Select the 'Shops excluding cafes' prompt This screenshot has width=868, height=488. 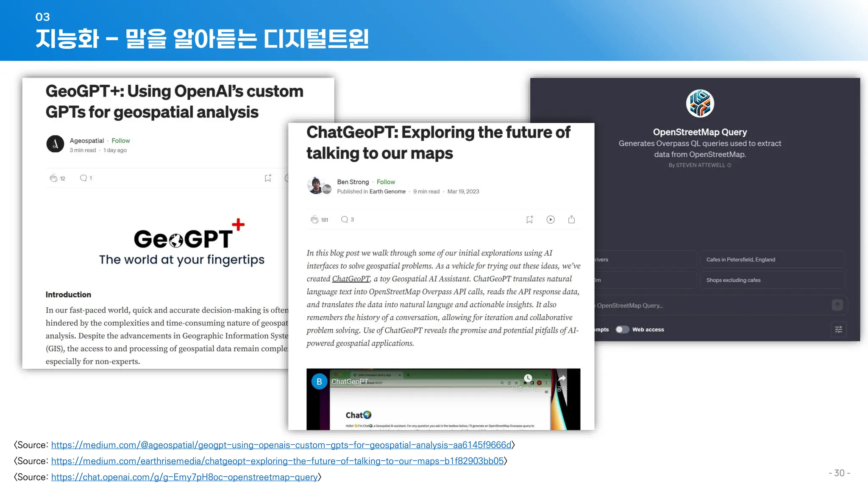point(772,280)
